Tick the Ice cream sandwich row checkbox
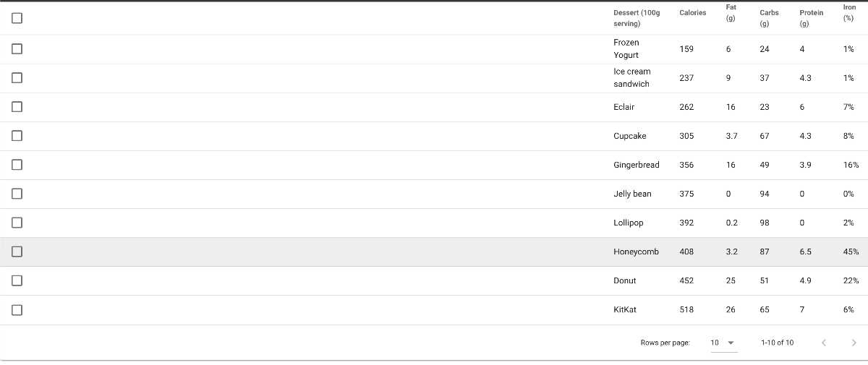 (17, 78)
